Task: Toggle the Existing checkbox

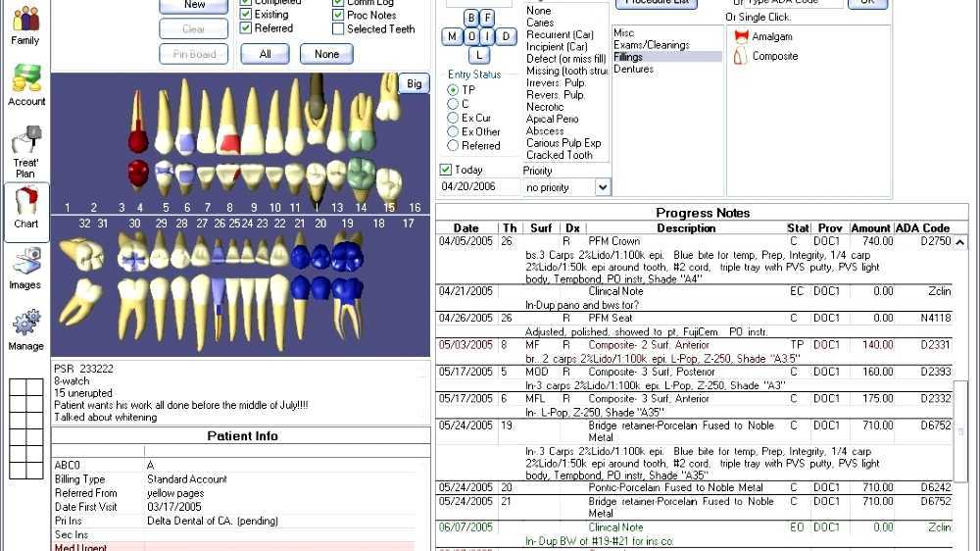Action: point(246,14)
